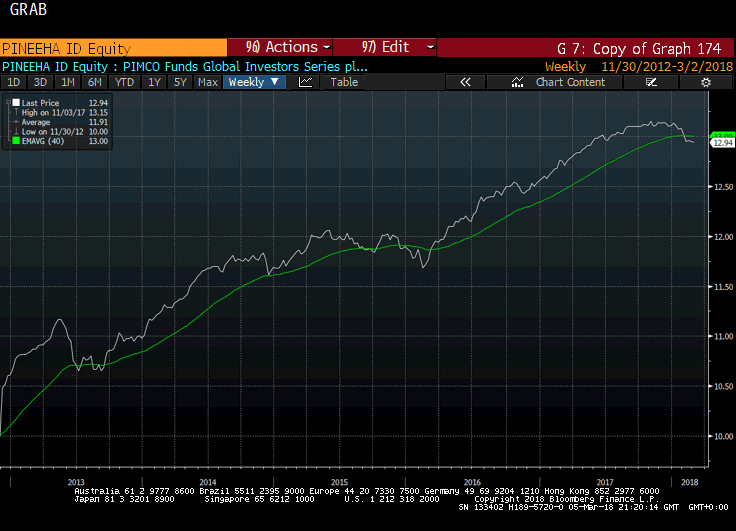
Task: Click the Chart Content bar-chart icon
Action: pos(517,82)
